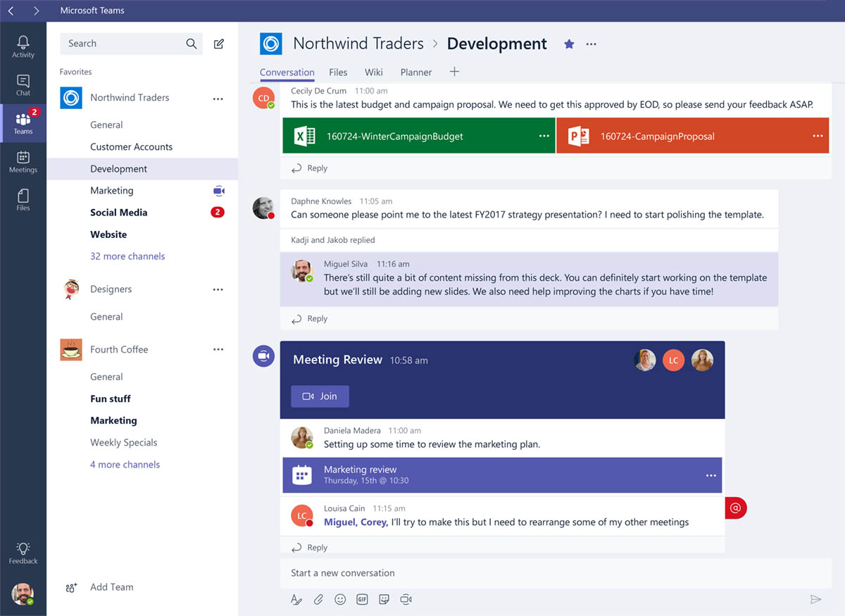This screenshot has width=845, height=616.
Task: Start a video meeting from compose bar
Action: coord(406,600)
